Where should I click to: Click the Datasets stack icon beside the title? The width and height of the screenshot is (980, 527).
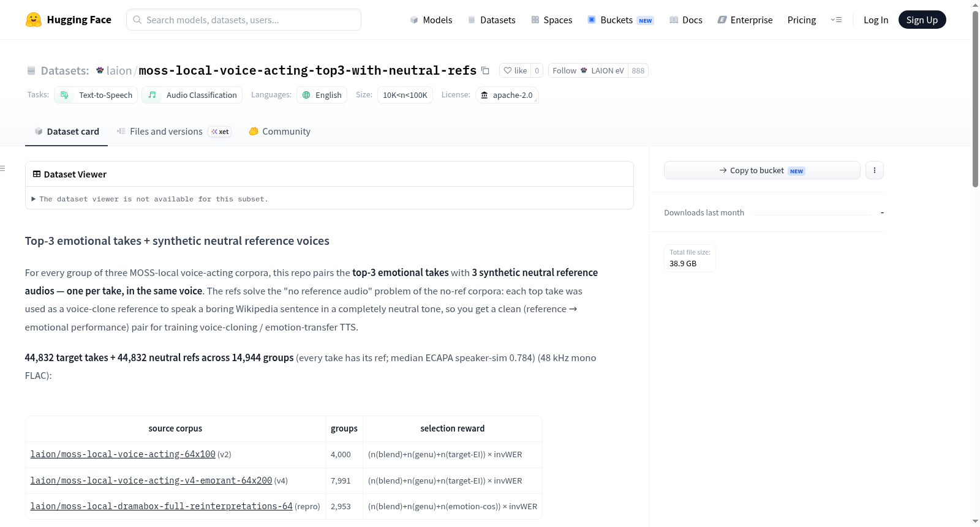click(31, 71)
